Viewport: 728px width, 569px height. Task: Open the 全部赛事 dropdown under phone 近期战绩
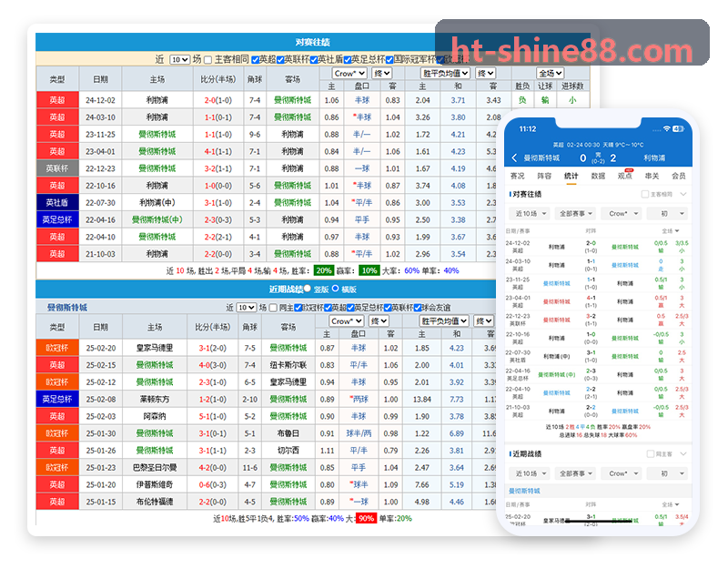tap(576, 473)
